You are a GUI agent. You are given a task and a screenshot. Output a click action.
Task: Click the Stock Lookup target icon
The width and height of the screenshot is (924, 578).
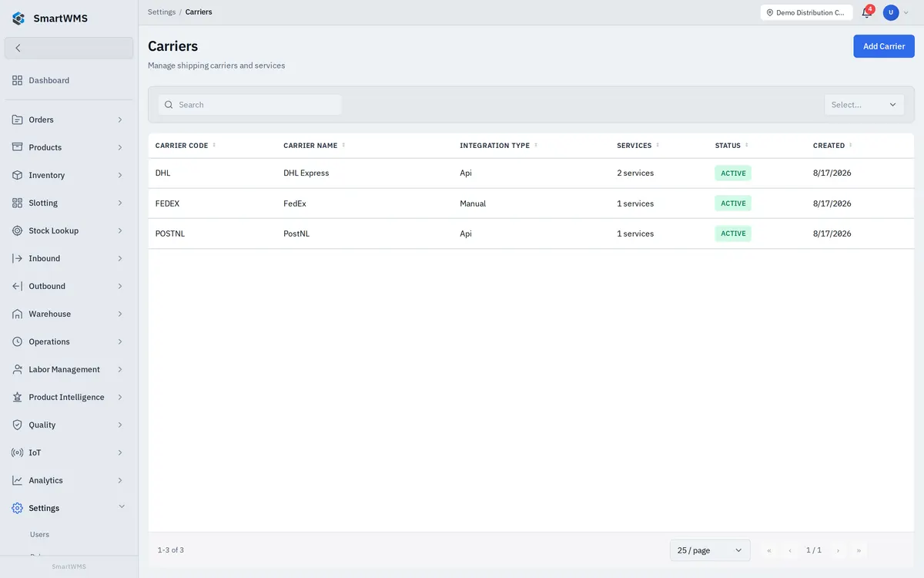pyautogui.click(x=17, y=230)
